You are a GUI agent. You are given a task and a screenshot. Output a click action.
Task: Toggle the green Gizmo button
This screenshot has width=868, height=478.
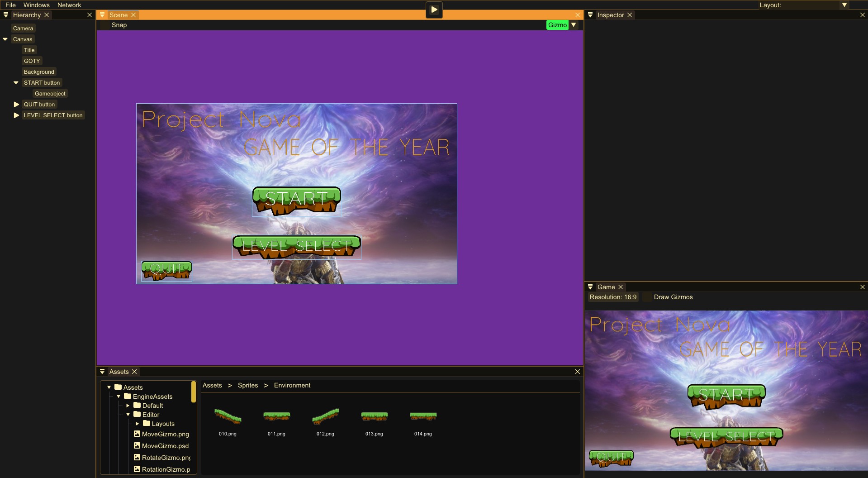557,25
